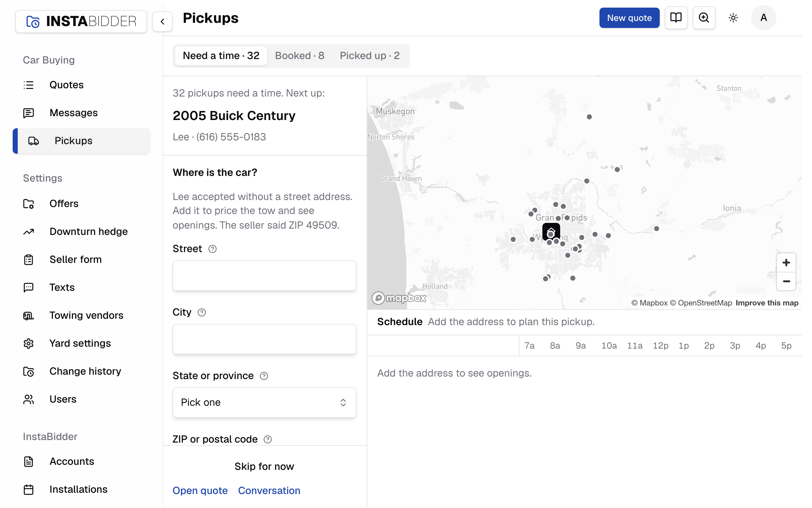Open the Conversation link
812x508 pixels.
269,491
